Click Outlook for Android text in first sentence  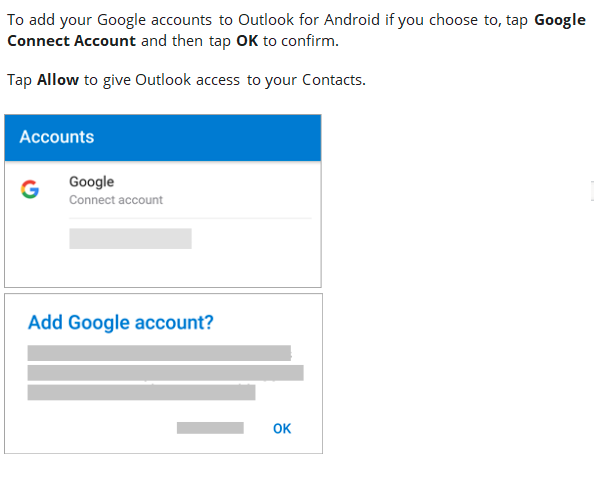pos(309,20)
